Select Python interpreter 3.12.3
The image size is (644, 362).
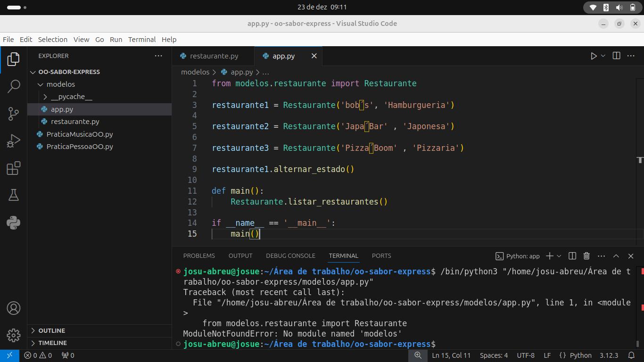pos(609,355)
